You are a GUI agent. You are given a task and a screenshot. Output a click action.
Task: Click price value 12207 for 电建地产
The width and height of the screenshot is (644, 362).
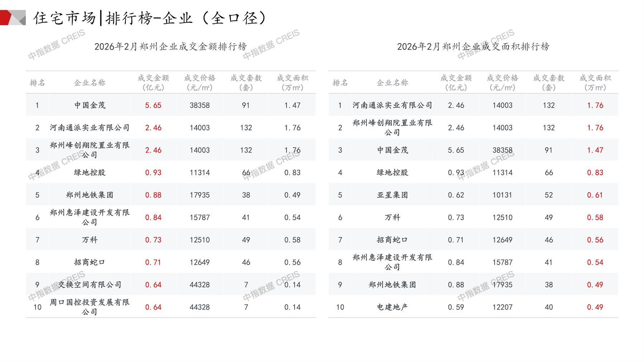pyautogui.click(x=502, y=307)
